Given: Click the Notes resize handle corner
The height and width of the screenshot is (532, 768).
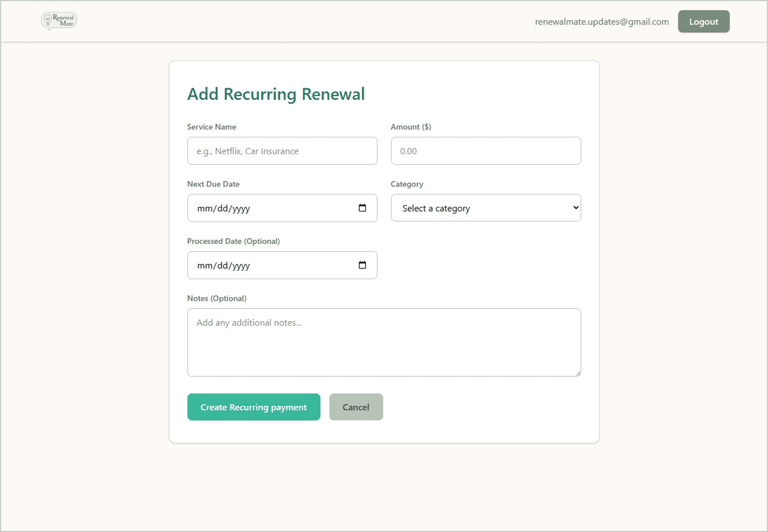Looking at the screenshot, I should pyautogui.click(x=577, y=373).
